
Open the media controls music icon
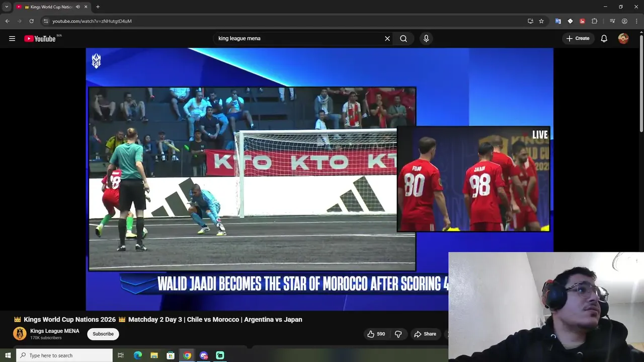[612, 21]
